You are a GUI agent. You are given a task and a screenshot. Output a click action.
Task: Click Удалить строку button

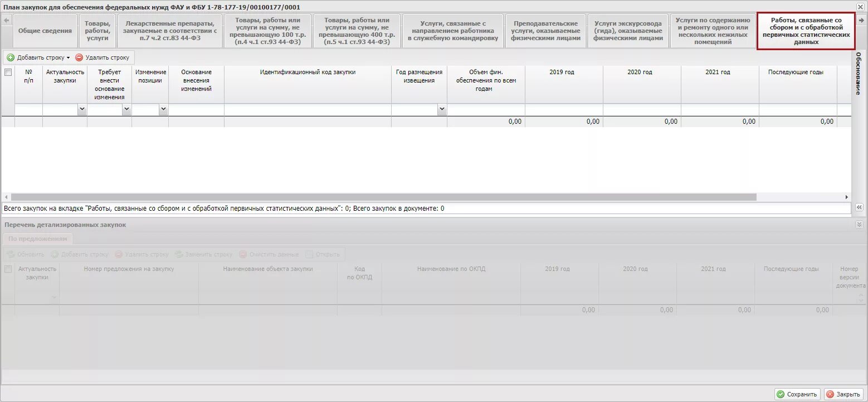point(103,57)
